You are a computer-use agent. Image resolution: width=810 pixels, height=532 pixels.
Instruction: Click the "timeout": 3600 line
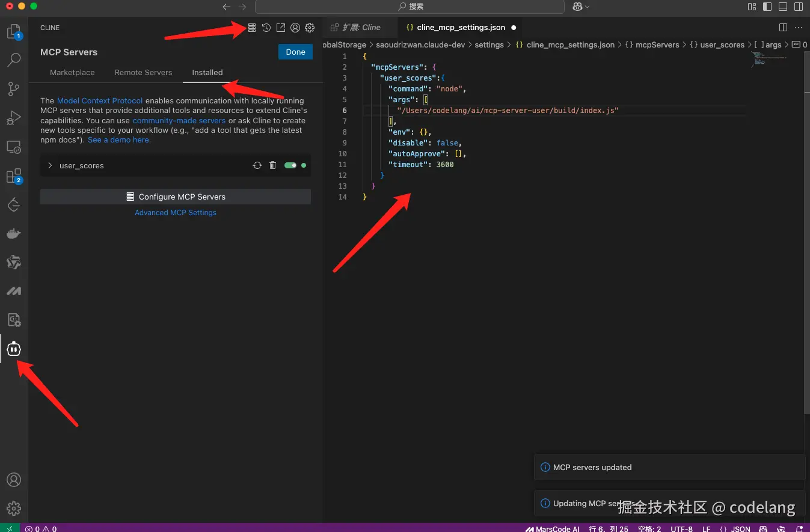tap(421, 165)
